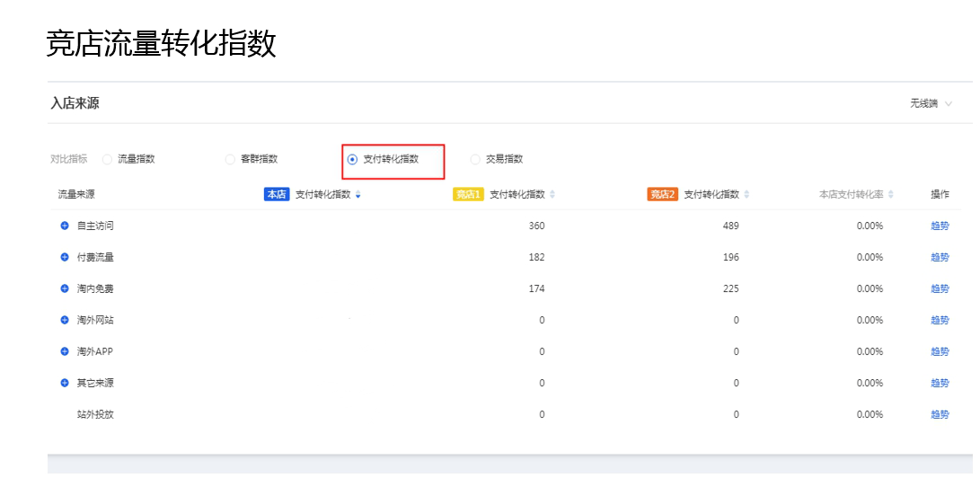The height and width of the screenshot is (478, 980).
Task: Select the 交易指数 radio button
Action: pyautogui.click(x=475, y=160)
